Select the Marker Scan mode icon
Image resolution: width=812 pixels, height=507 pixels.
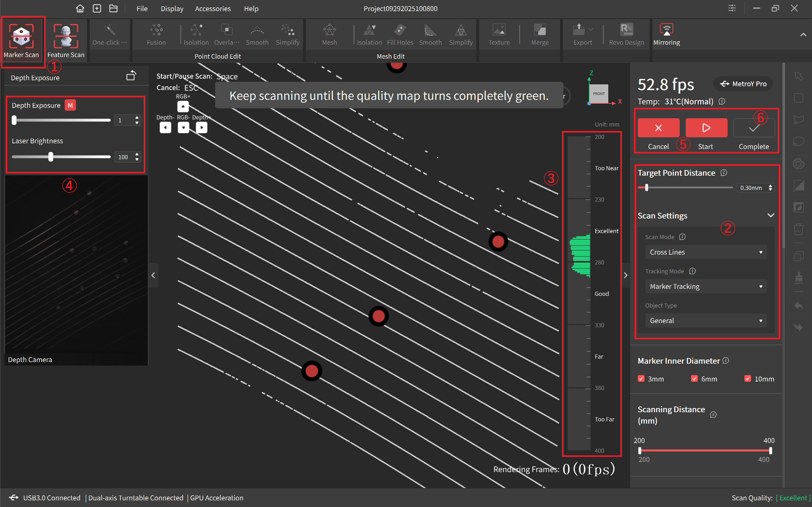click(21, 36)
